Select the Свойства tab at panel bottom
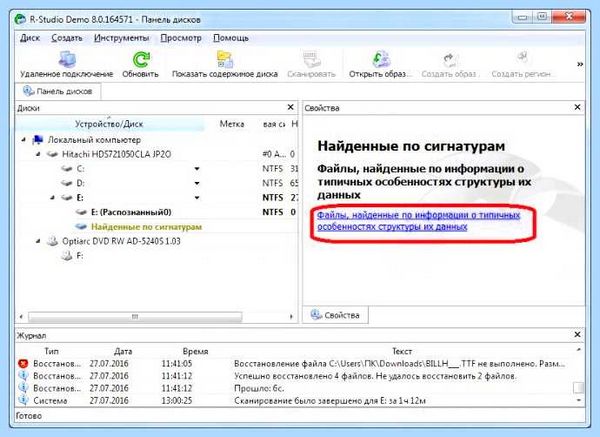Screen dimensions: 600x437 pyautogui.click(x=335, y=315)
